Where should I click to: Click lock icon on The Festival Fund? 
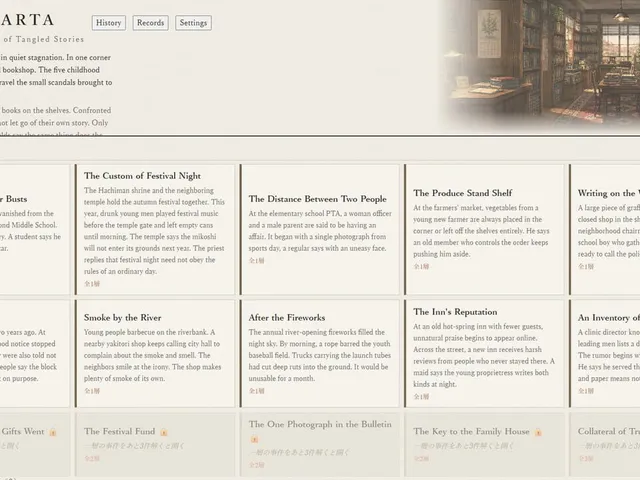point(164,432)
